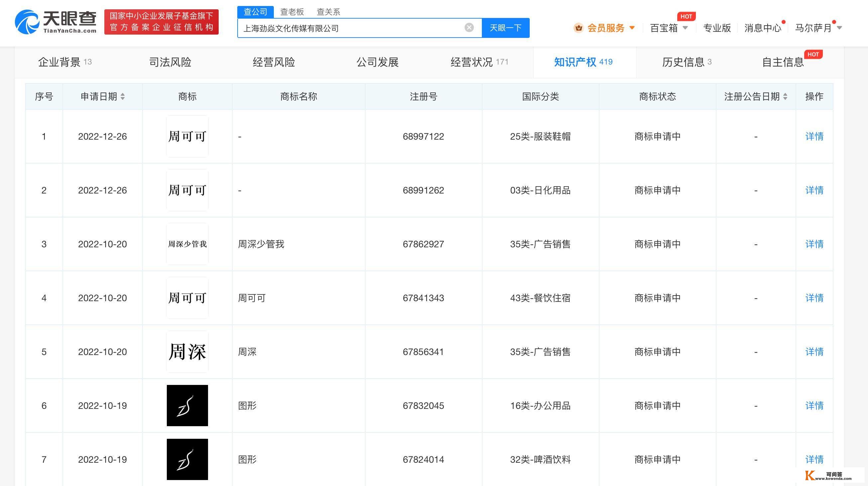Open the 周深少管我 trademark image

click(187, 244)
